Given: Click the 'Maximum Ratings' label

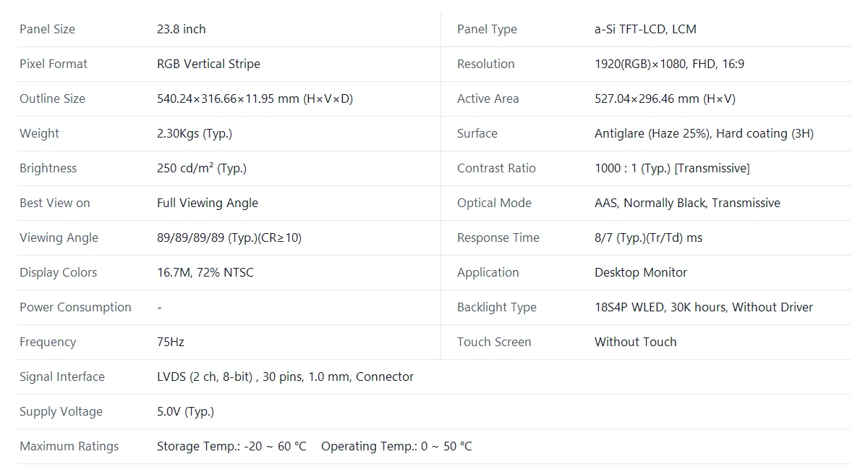Looking at the screenshot, I should 69,446.
